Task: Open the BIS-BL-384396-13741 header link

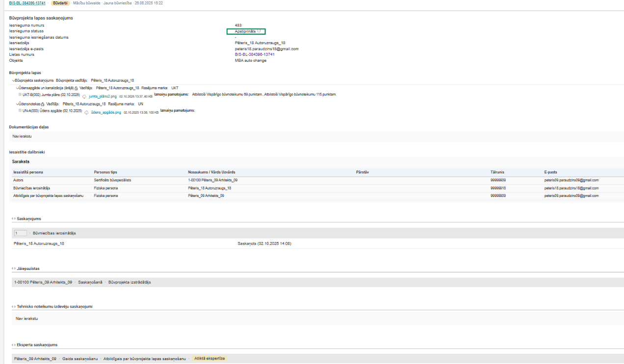Action: pyautogui.click(x=27, y=3)
